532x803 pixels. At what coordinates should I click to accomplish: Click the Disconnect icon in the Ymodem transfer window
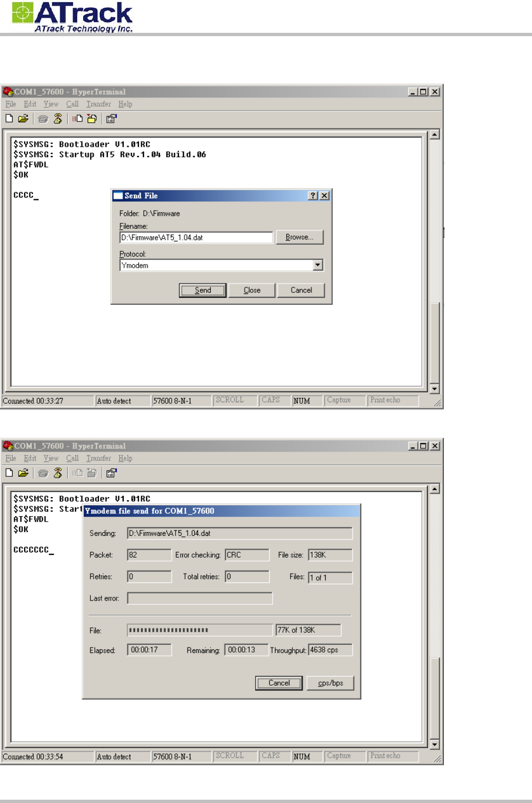(x=57, y=473)
